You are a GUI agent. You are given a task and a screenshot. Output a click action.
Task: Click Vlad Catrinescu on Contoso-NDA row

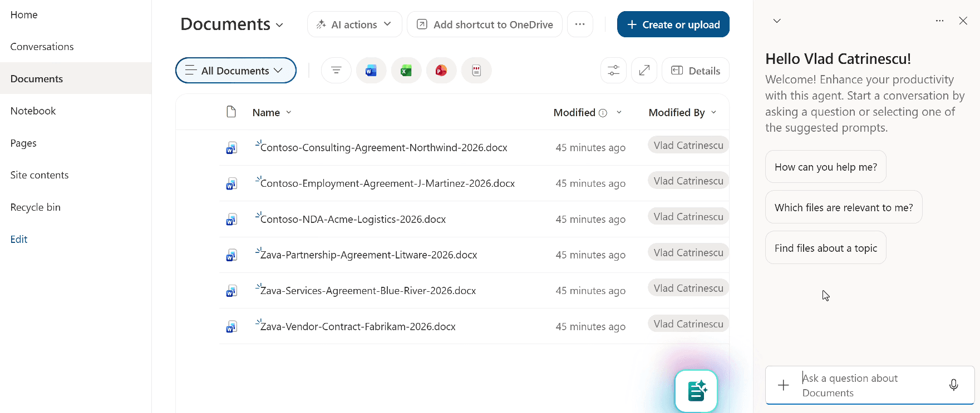(x=688, y=217)
